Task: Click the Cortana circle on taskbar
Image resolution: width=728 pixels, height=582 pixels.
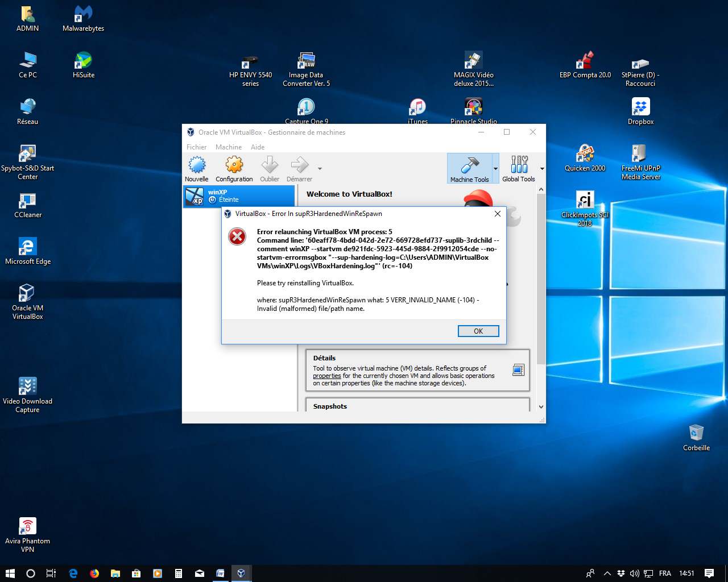Action: click(31, 573)
